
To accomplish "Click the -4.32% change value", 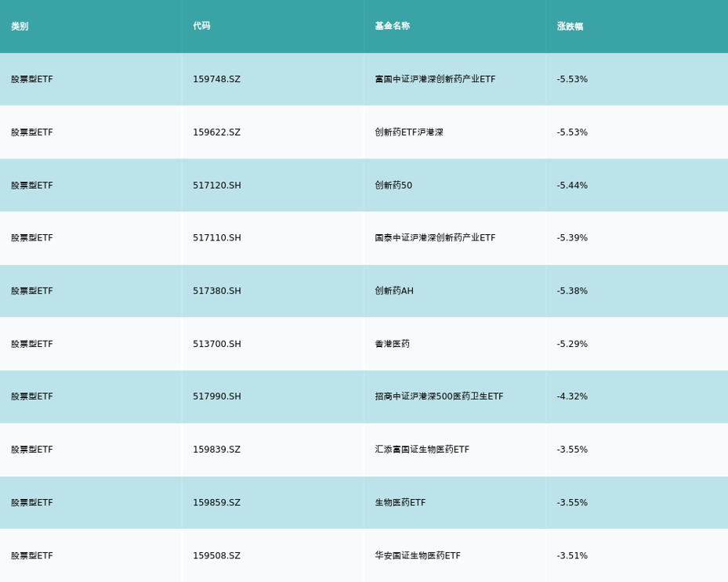I will 572,396.
